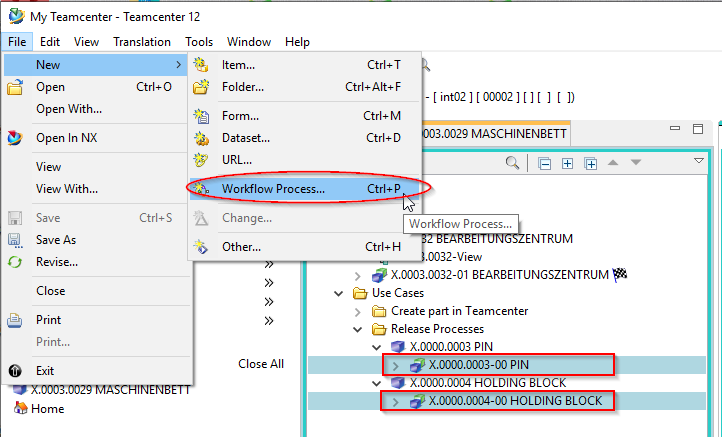Click the collapse-all minus icon in tree toolbar
The height and width of the screenshot is (437, 722).
pyautogui.click(x=544, y=163)
